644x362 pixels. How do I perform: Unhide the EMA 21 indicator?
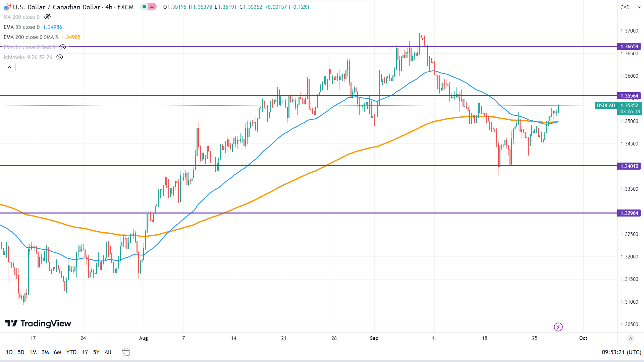coord(63,47)
